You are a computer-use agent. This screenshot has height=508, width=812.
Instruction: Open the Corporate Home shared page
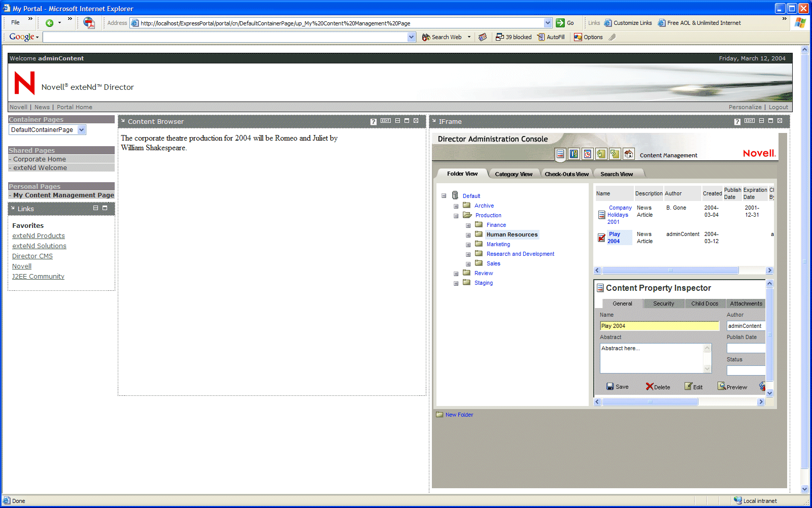(x=40, y=159)
